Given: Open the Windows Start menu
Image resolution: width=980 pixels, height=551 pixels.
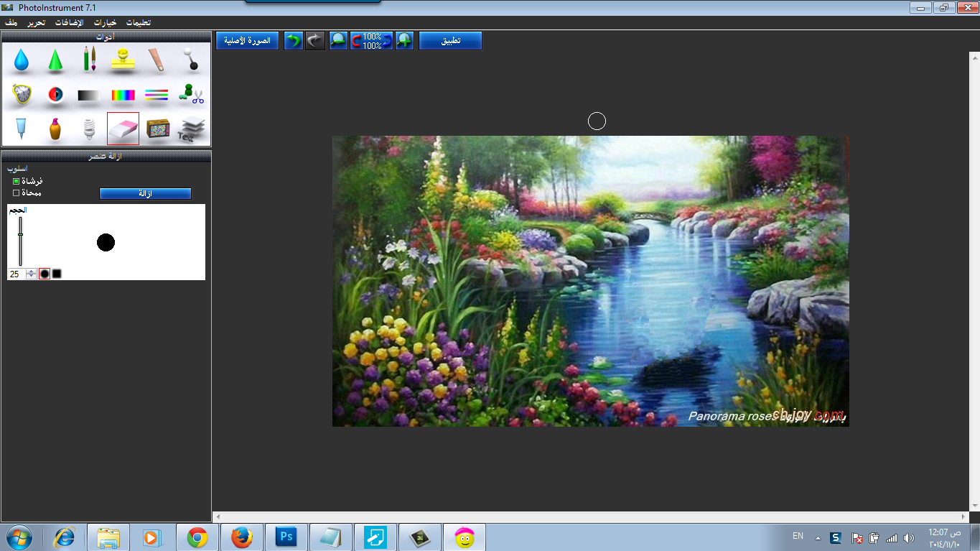Looking at the screenshot, I should (x=19, y=537).
